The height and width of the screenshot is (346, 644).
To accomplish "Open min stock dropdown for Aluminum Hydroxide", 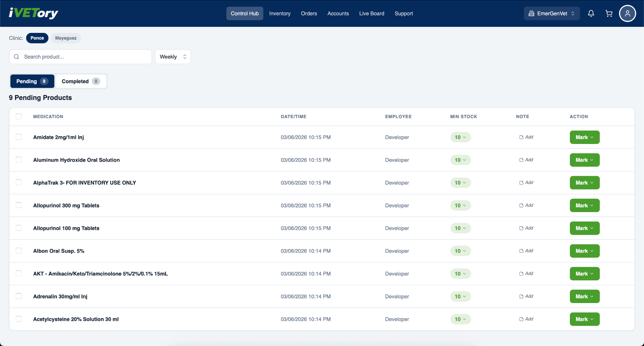I will click(461, 160).
